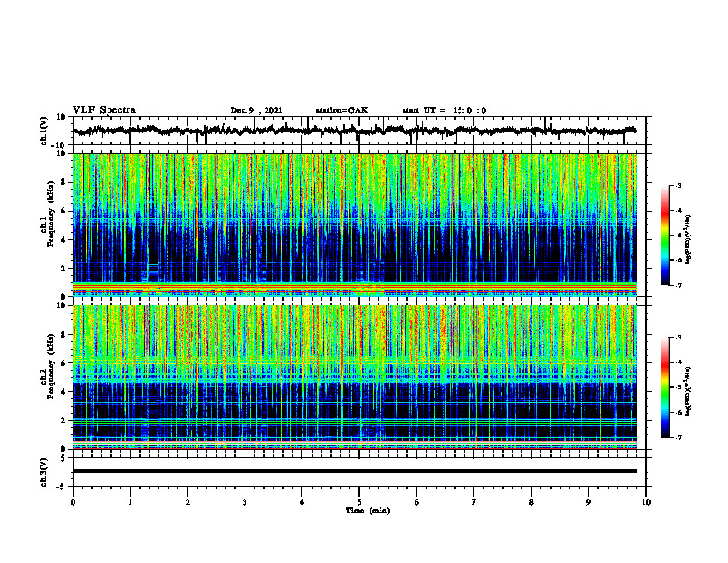Click the "-5" tick on ch.3(V) axis
Viewport: 728px width, 563px height.
point(62,487)
